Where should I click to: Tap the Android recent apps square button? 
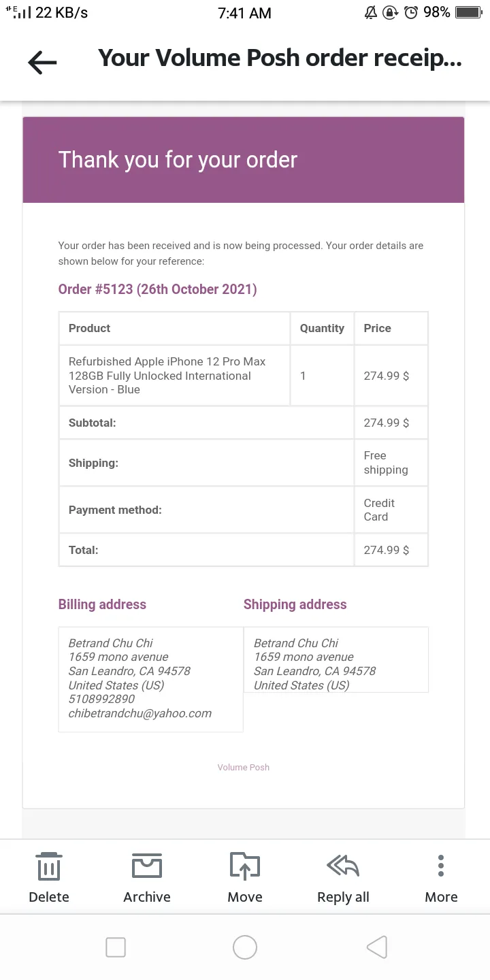tap(116, 947)
